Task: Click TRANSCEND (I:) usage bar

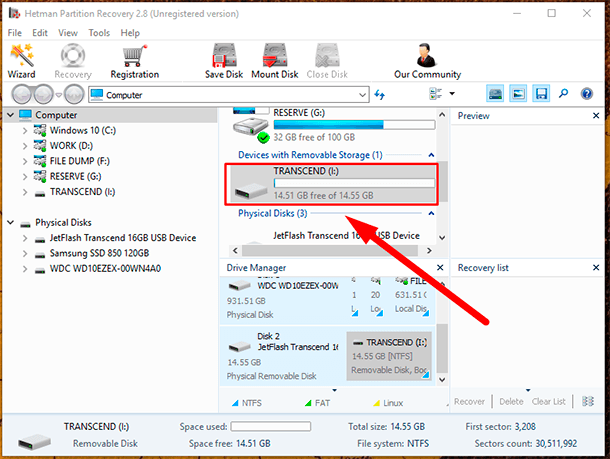Action: coord(354,183)
